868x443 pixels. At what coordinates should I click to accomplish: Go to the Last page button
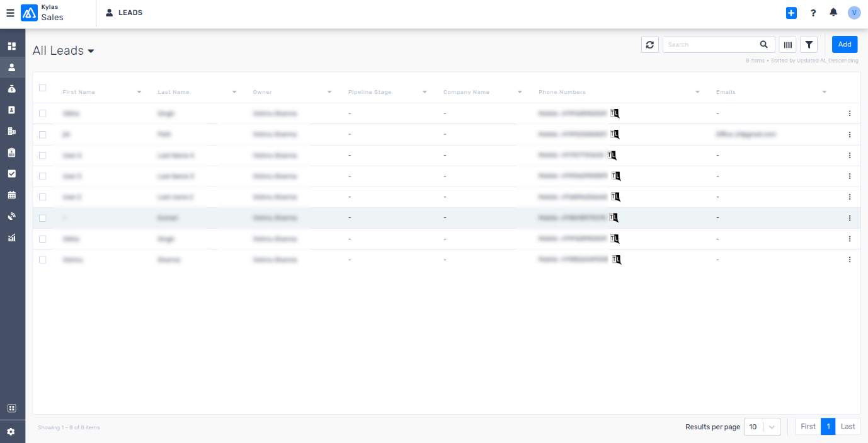tap(848, 427)
